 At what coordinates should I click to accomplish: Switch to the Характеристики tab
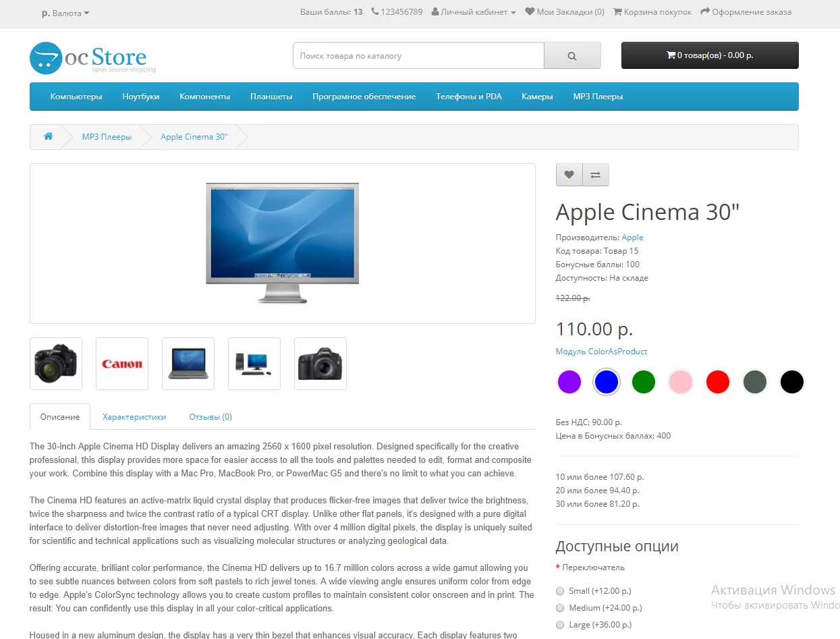pyautogui.click(x=134, y=417)
